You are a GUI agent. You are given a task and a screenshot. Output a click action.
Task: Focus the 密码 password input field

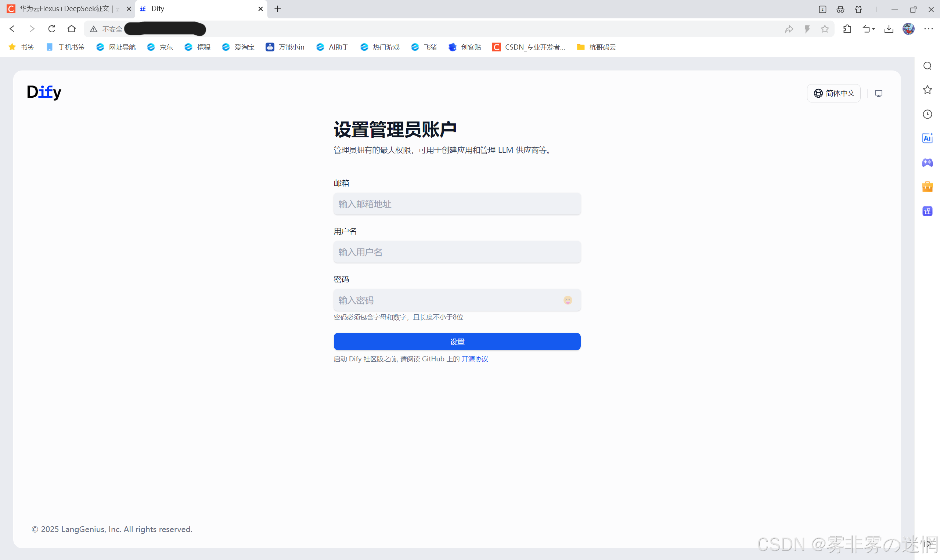pos(457,300)
